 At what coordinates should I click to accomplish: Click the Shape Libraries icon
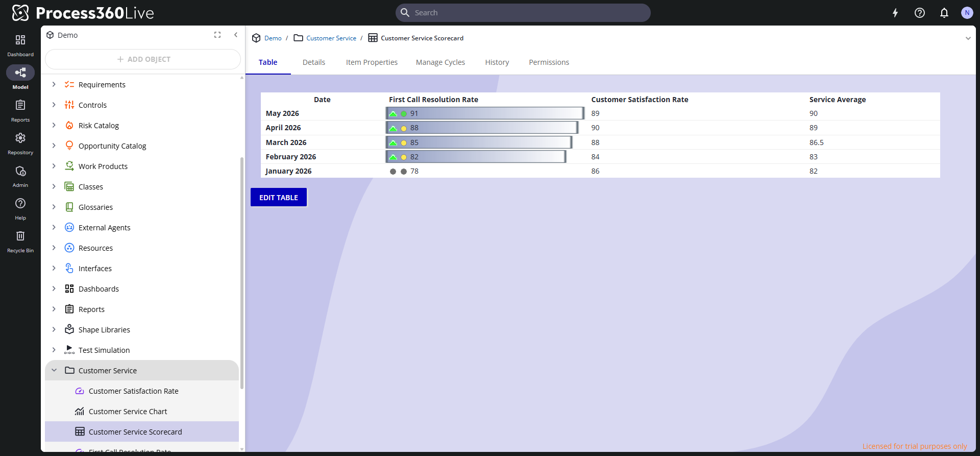tap(69, 329)
